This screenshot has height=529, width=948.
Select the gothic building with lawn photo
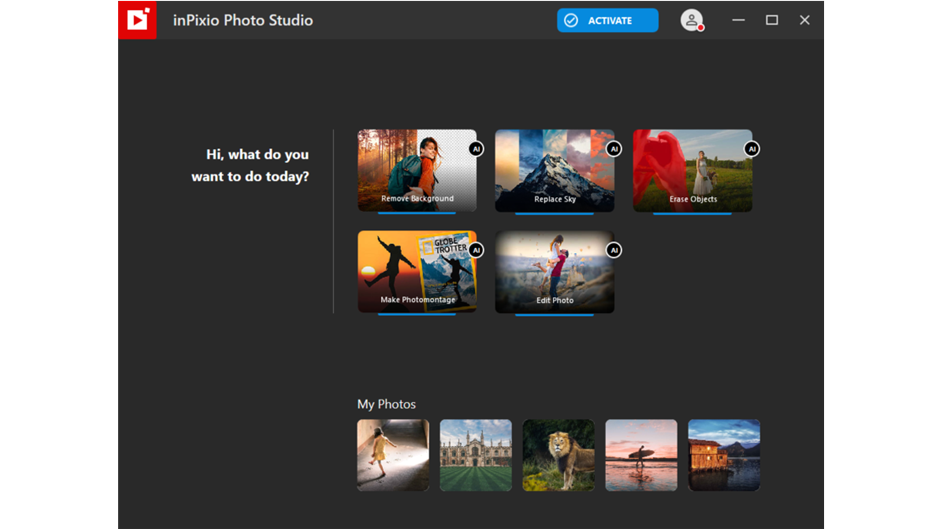click(476, 455)
